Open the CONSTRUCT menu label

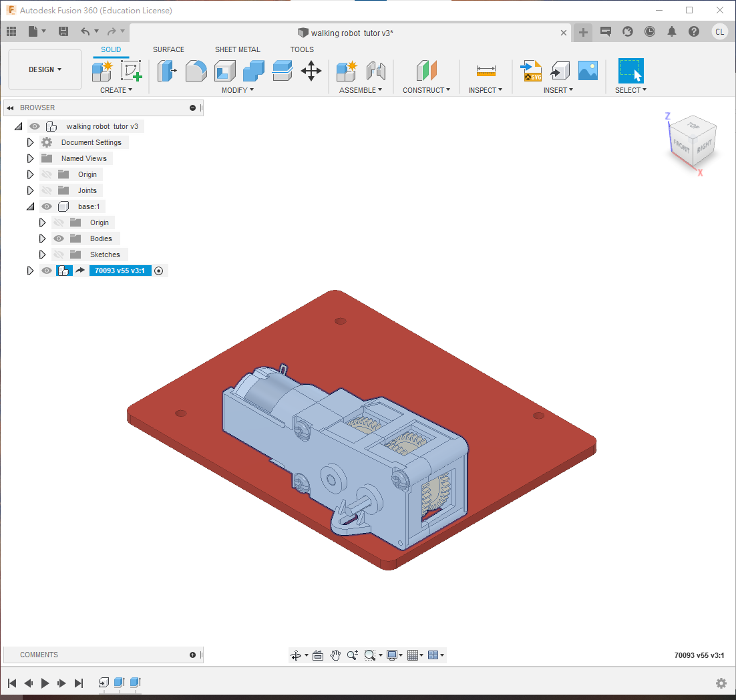coord(426,90)
